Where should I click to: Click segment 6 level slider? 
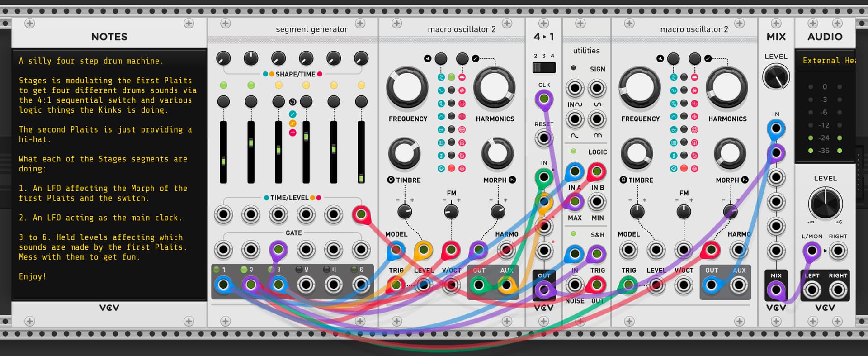(x=361, y=152)
